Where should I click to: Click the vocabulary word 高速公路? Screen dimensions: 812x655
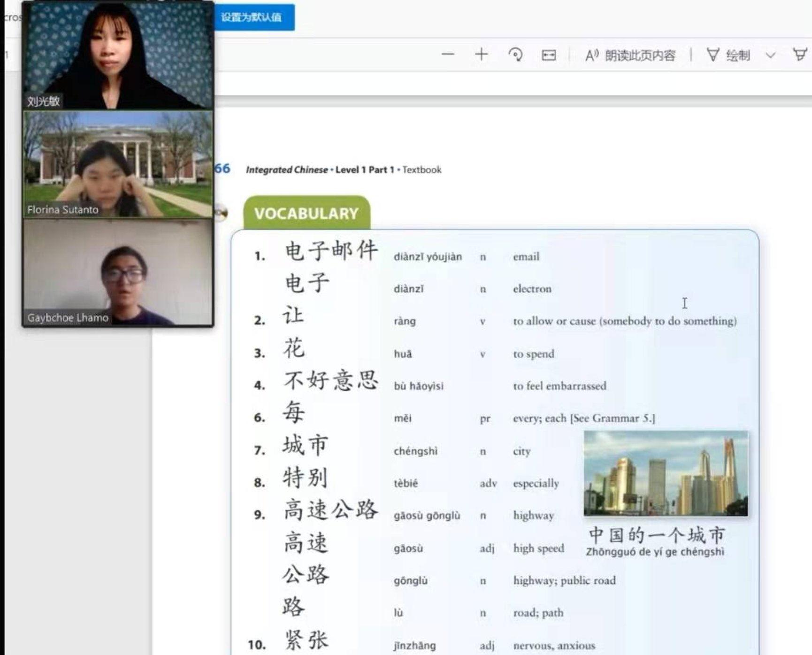point(330,510)
